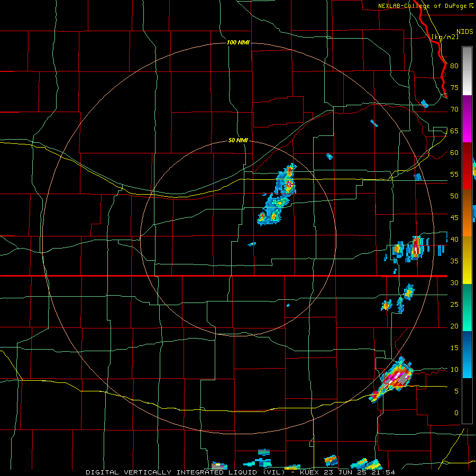
Task: Click the 75 value on the VIL scale
Action: [x=454, y=87]
